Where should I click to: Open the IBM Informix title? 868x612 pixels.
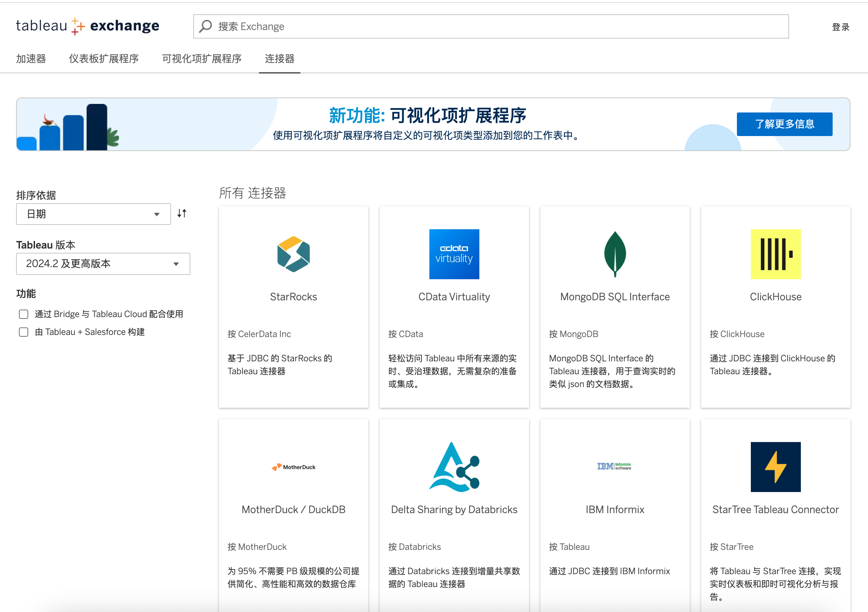tap(615, 510)
